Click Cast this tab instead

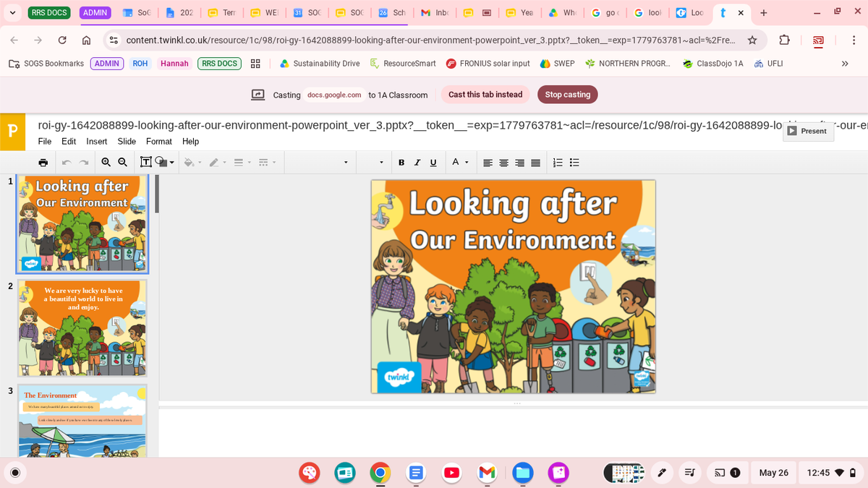(485, 95)
